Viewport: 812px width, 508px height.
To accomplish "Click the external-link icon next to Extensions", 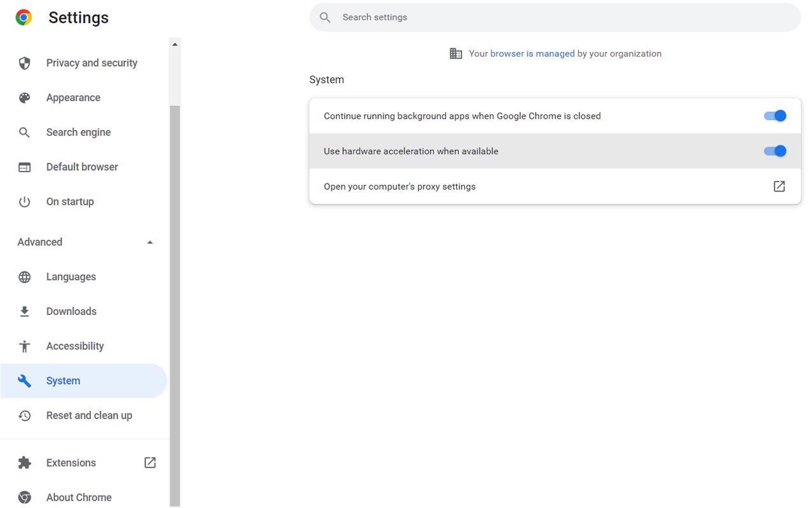I will pos(150,462).
